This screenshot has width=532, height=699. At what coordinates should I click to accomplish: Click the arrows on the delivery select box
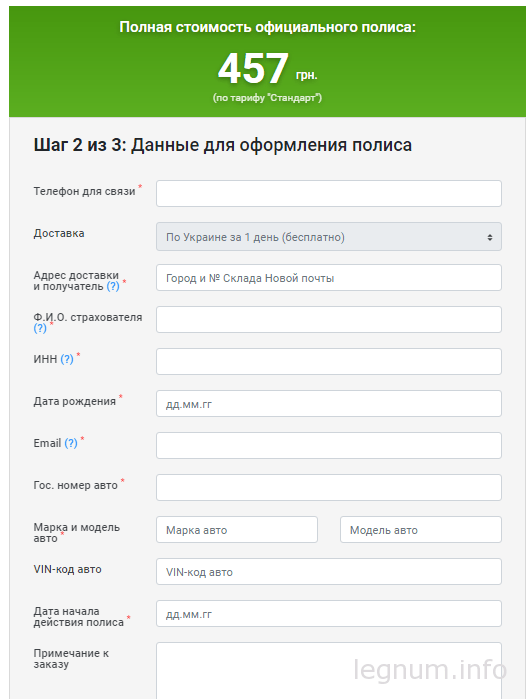click(490, 237)
